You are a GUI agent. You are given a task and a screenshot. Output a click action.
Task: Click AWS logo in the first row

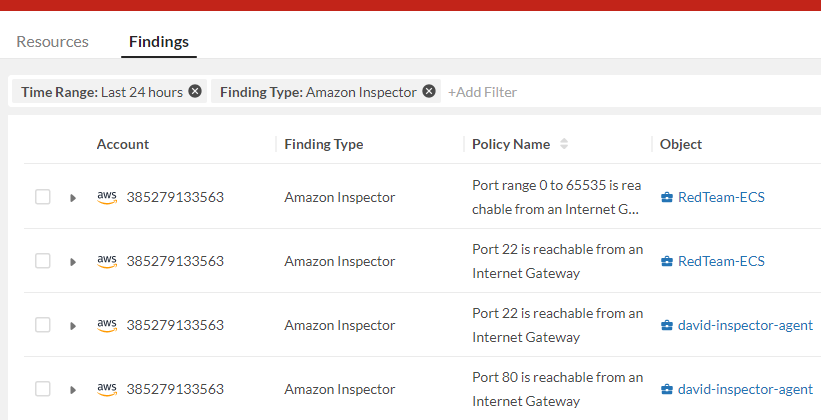coord(107,197)
